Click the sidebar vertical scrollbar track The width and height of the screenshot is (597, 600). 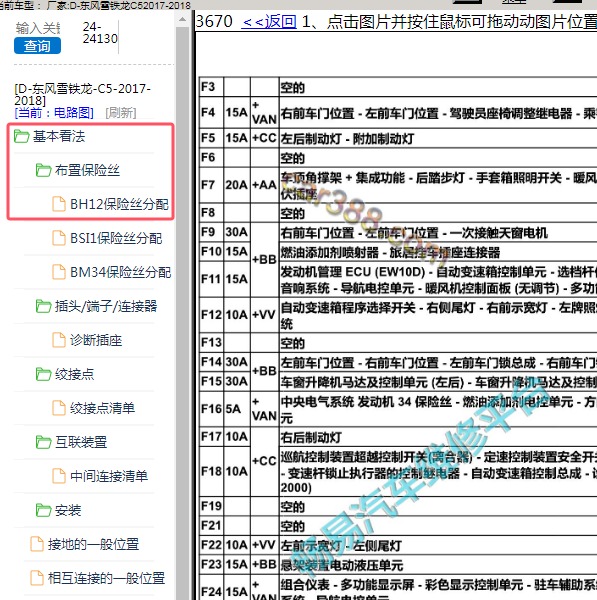(x=183, y=314)
